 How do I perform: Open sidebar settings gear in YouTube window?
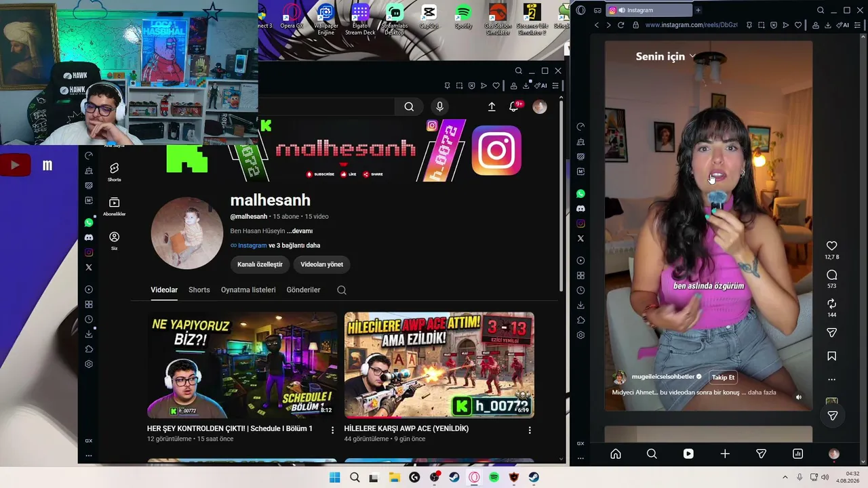[89, 364]
